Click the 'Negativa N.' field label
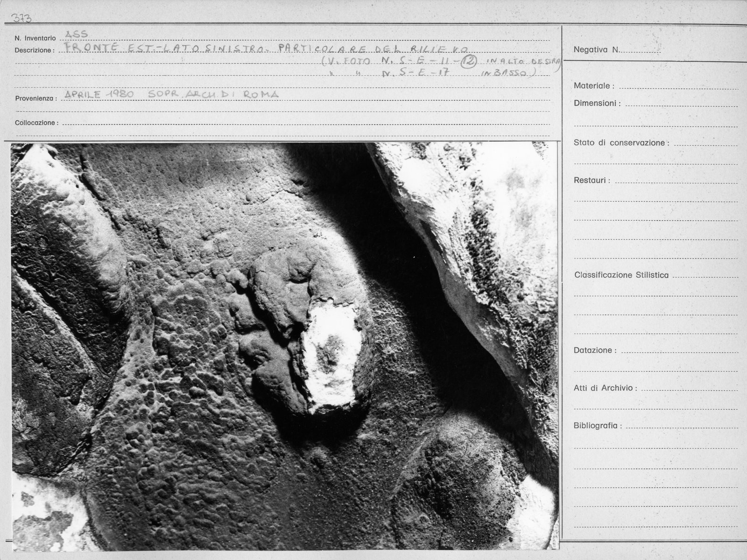 coord(596,49)
